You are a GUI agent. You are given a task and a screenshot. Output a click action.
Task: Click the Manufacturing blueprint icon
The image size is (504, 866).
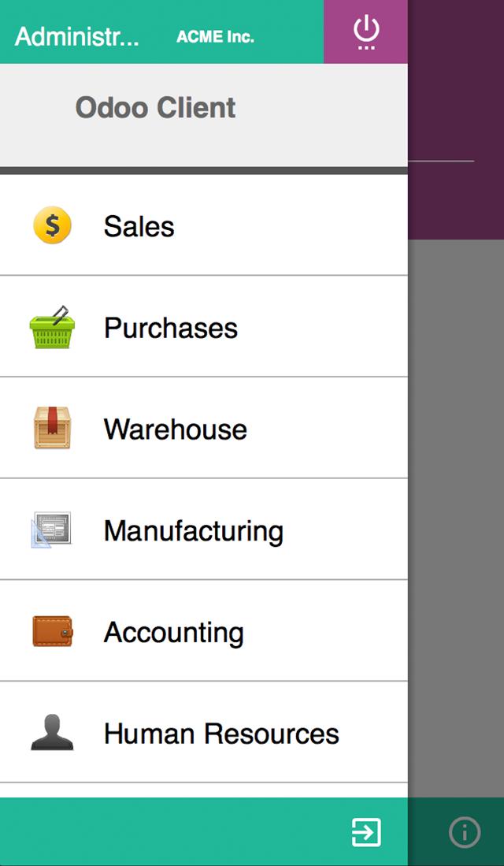pos(52,530)
